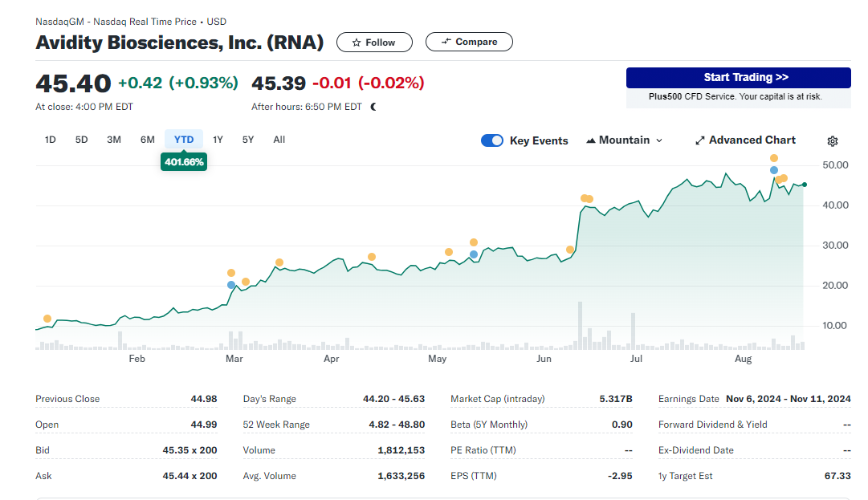Open chart settings gear icon
The image size is (868, 500).
tap(833, 141)
